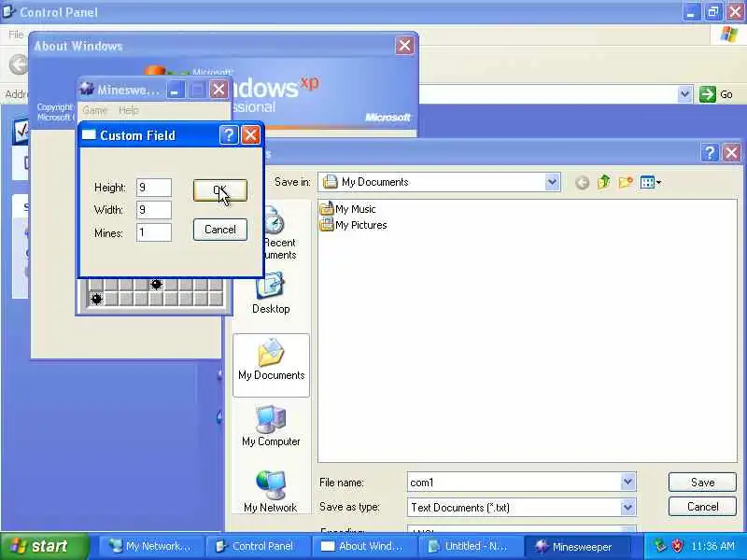Close the Save As dialog
747x560 pixels.
point(731,152)
